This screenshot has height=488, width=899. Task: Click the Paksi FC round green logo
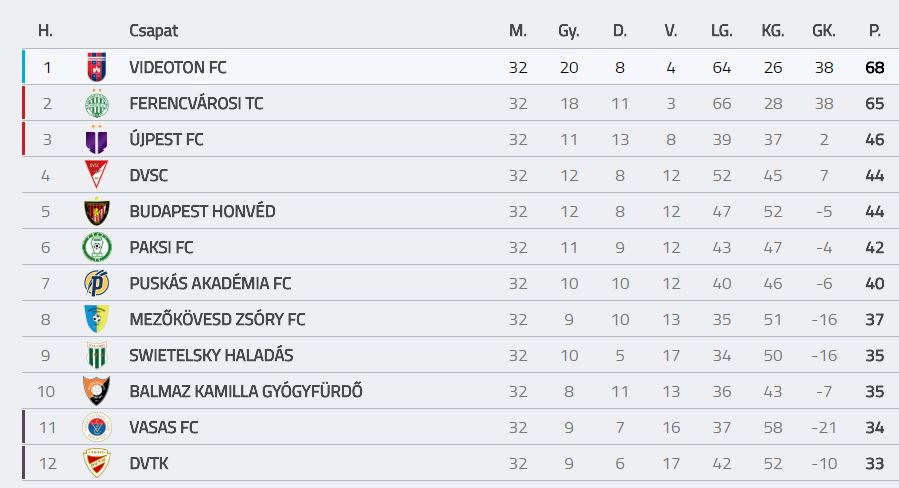(x=96, y=247)
